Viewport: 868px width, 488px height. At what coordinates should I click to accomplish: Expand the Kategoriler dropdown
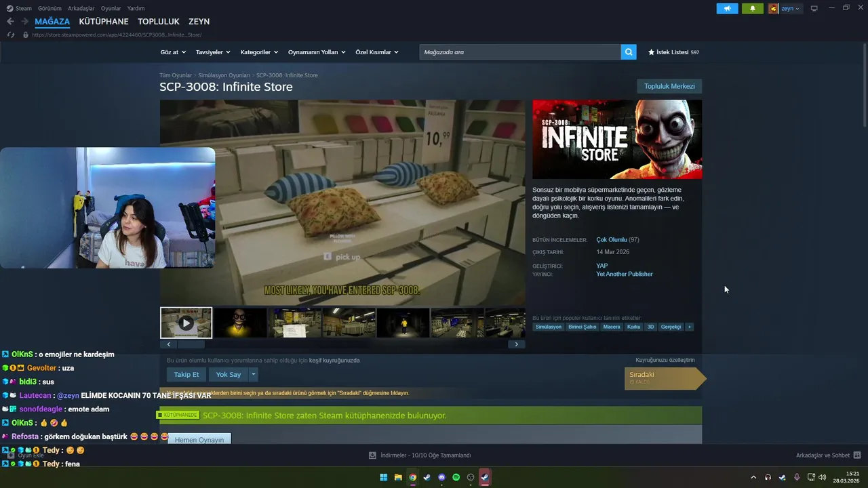point(259,52)
